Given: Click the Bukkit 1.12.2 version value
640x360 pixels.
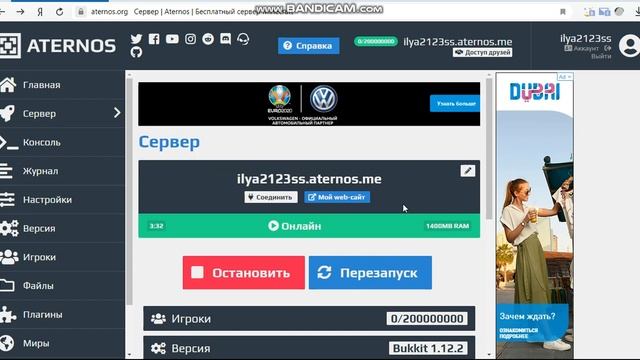Looking at the screenshot, I should 428,348.
